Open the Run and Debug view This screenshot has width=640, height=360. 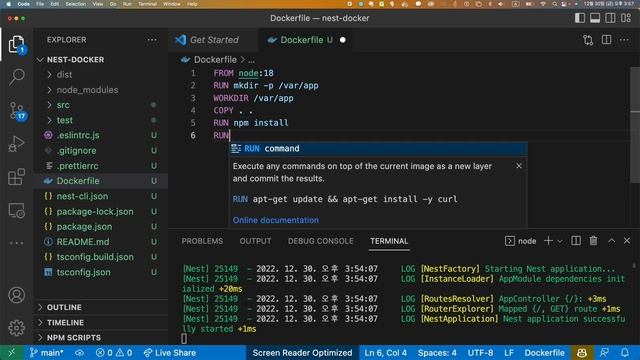[x=16, y=144]
